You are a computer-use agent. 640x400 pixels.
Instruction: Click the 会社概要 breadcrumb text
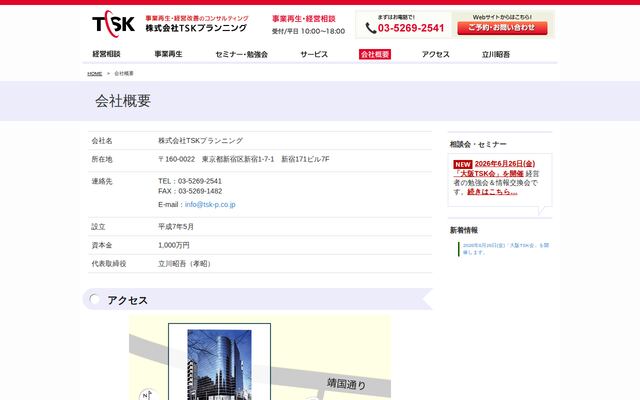click(x=124, y=73)
